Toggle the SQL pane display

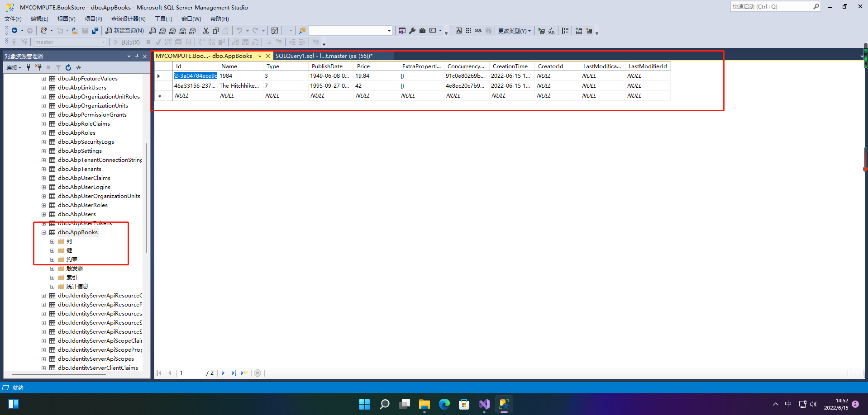[x=478, y=31]
